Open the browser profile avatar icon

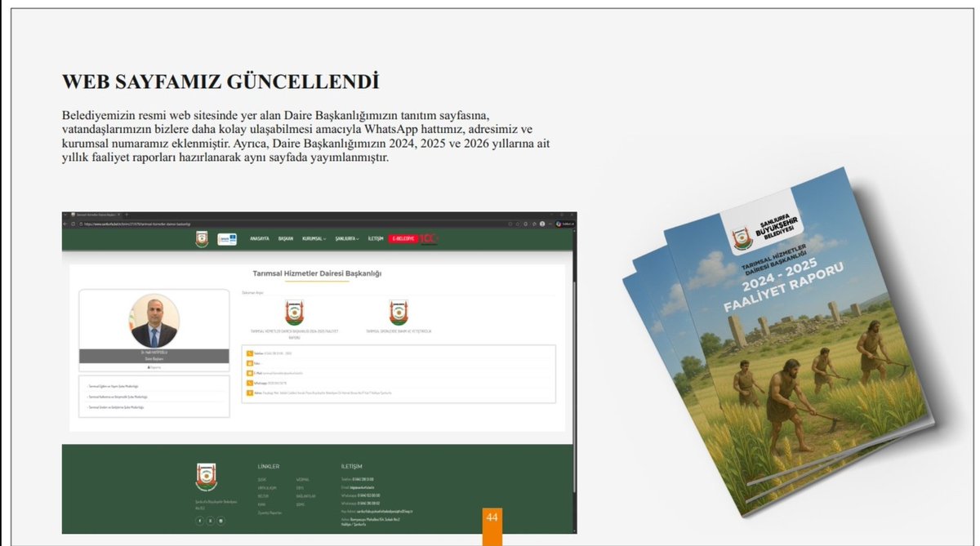[541, 224]
